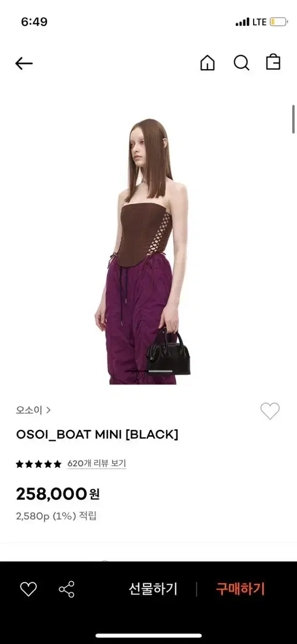This screenshot has width=297, height=644.
Task: Click the vertical scrollbar on right edge
Action: [x=293, y=119]
